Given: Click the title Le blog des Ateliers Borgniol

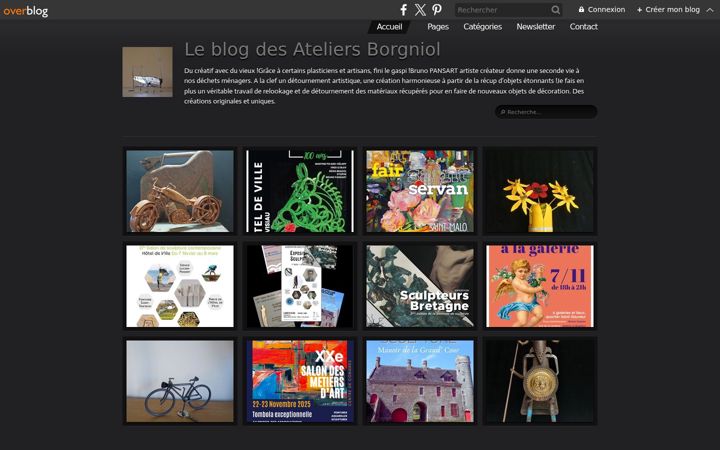Looking at the screenshot, I should coord(312,50).
